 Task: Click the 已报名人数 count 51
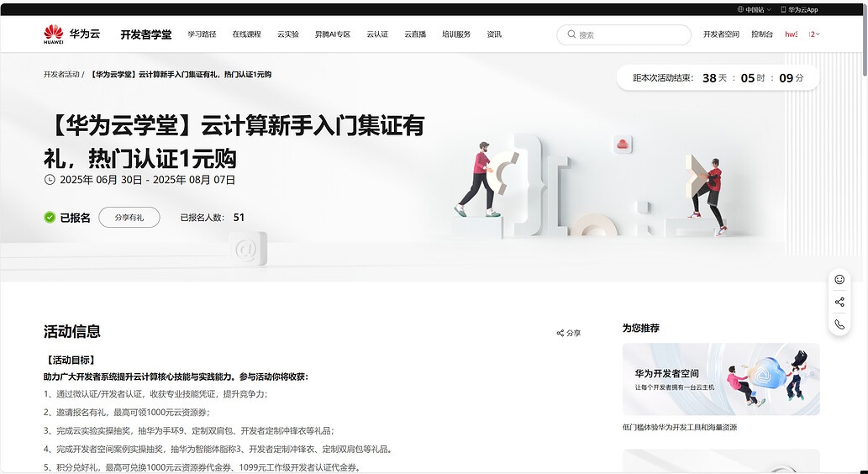239,218
